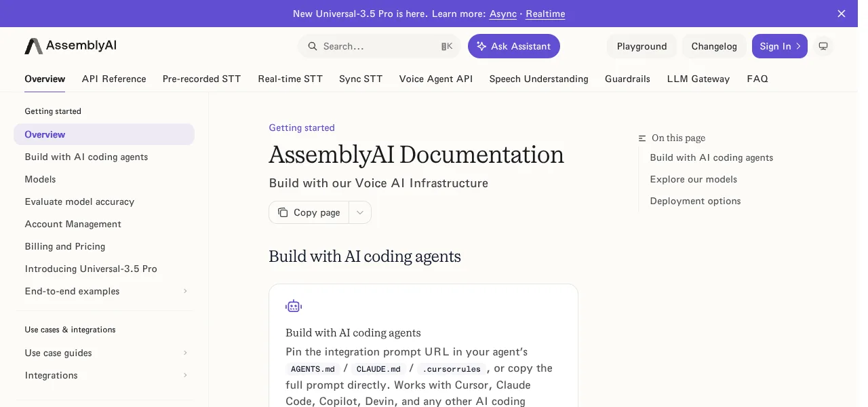Focus the Search input field
This screenshot has height=407, width=868.
(379, 46)
